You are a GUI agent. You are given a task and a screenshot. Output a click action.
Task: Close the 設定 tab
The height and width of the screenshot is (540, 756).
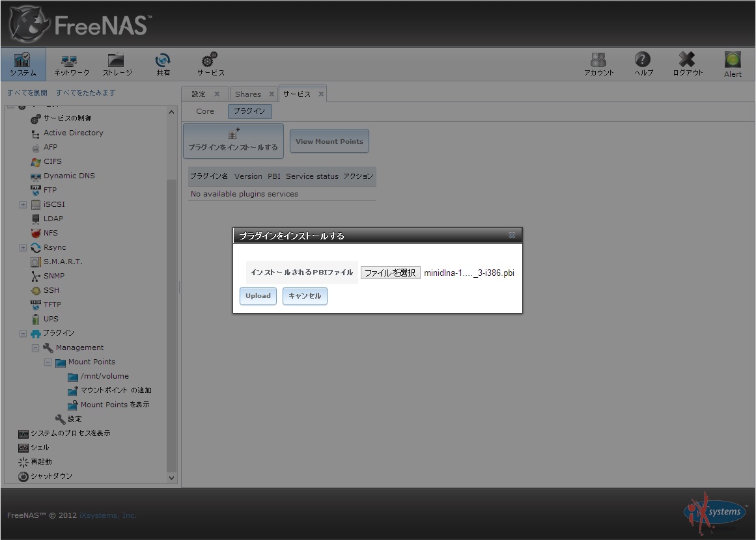click(x=217, y=94)
